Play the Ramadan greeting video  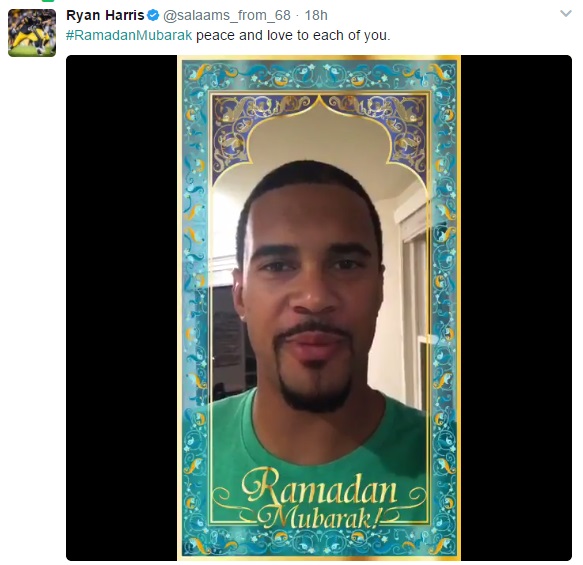(319, 308)
